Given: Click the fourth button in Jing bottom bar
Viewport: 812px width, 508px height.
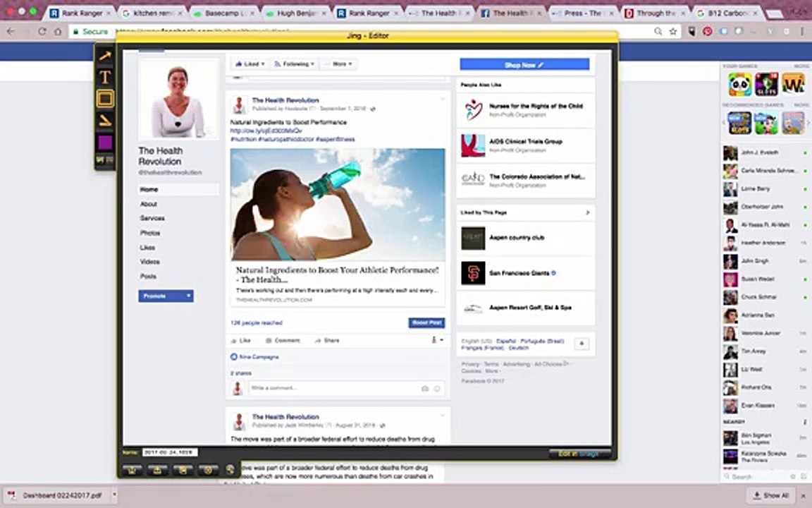Looking at the screenshot, I should click(x=208, y=470).
